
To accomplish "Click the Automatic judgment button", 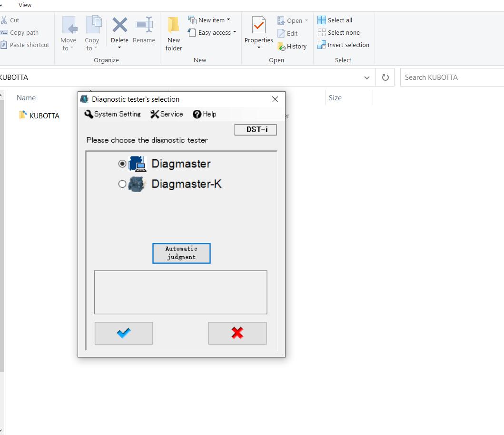I will [181, 253].
